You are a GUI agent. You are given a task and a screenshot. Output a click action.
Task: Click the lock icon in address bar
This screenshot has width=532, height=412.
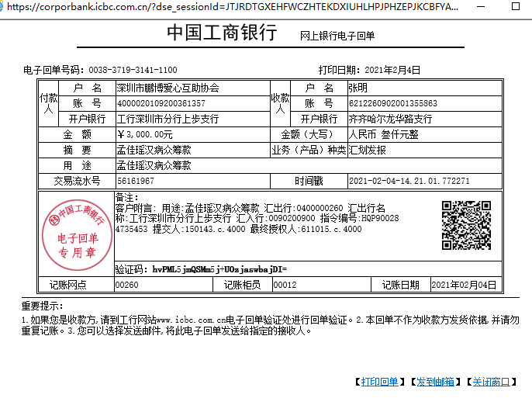(x=6, y=6)
